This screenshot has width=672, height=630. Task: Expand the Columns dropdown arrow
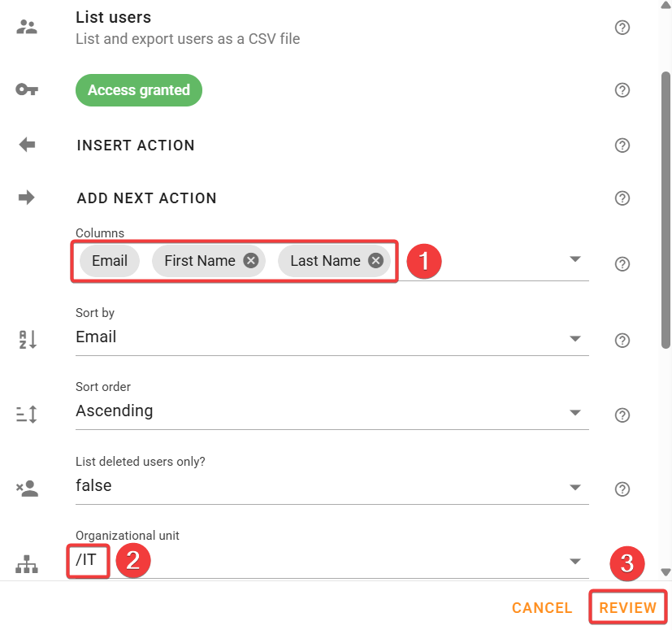point(574,259)
